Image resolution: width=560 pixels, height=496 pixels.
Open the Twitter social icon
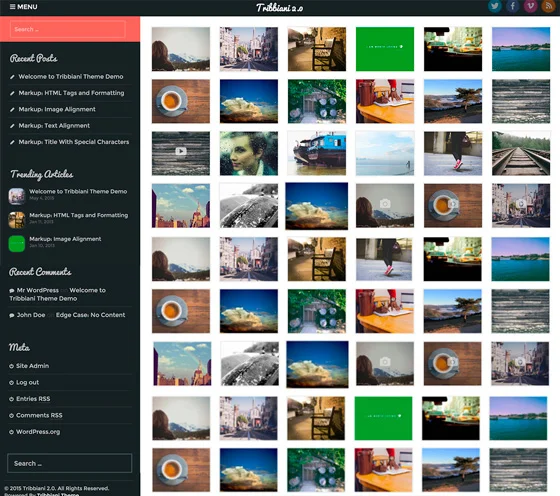point(495,6)
